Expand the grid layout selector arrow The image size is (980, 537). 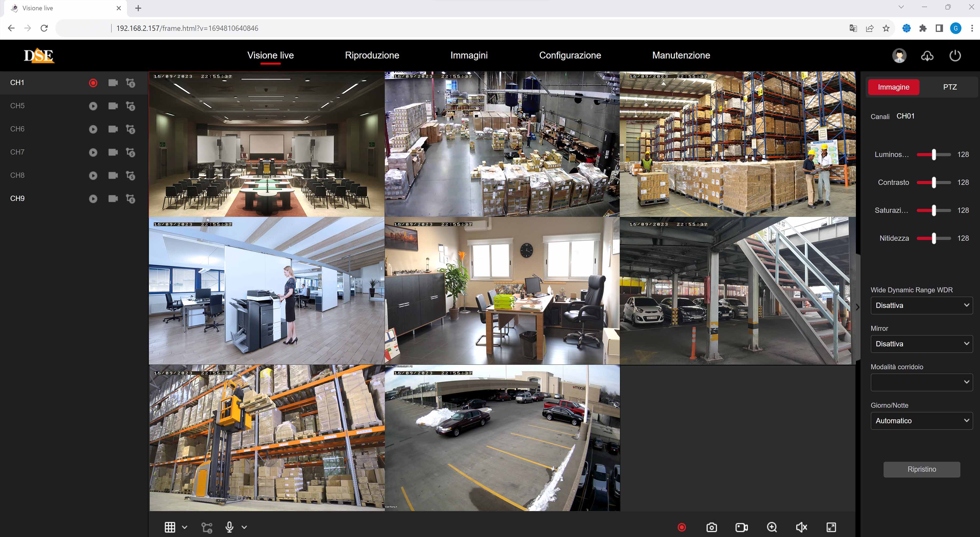click(x=184, y=527)
